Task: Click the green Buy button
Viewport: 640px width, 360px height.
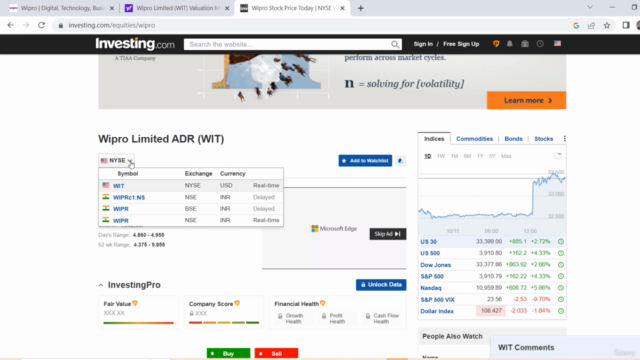Action: click(228, 353)
